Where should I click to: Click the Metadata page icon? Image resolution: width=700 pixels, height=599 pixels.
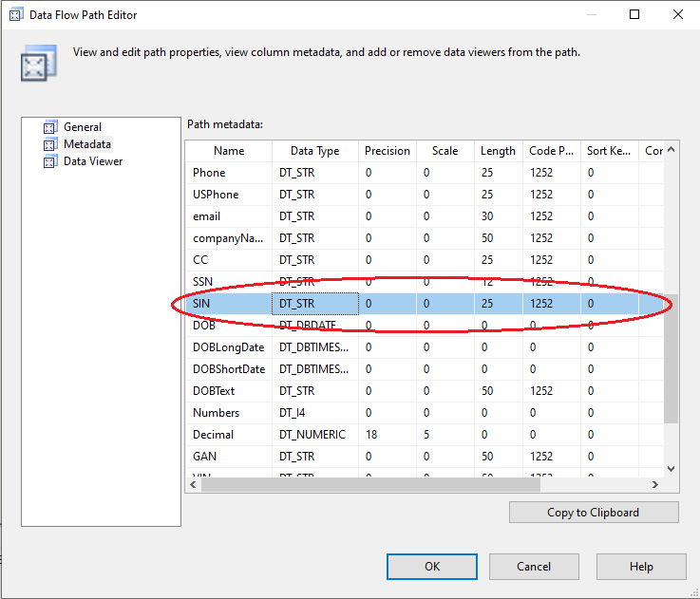coord(49,144)
